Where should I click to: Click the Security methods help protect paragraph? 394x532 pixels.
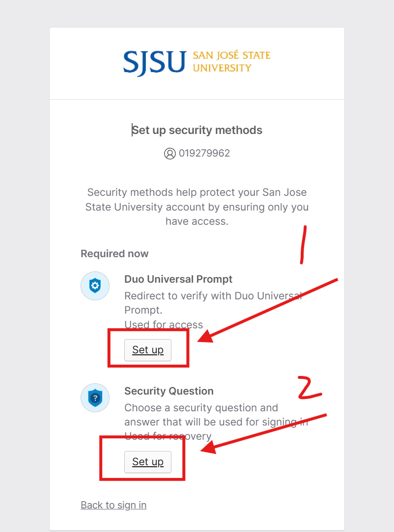pyautogui.click(x=197, y=207)
